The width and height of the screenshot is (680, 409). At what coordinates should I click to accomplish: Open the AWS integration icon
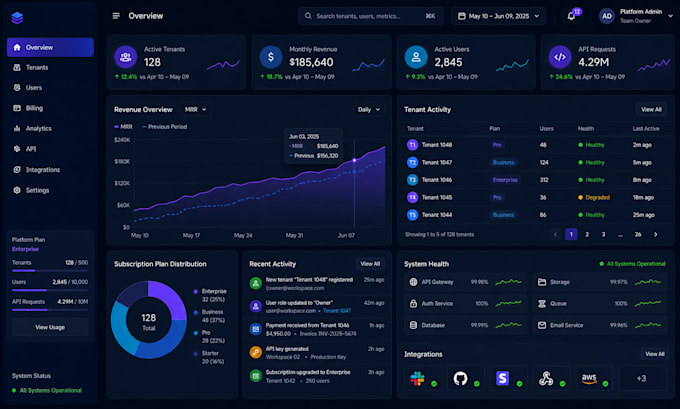589,379
